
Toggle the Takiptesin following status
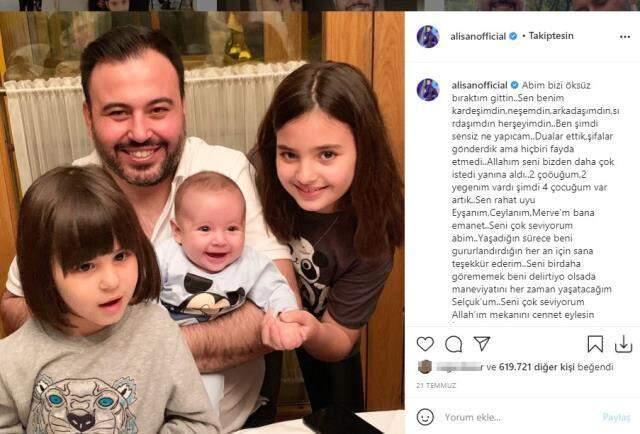pyautogui.click(x=551, y=36)
